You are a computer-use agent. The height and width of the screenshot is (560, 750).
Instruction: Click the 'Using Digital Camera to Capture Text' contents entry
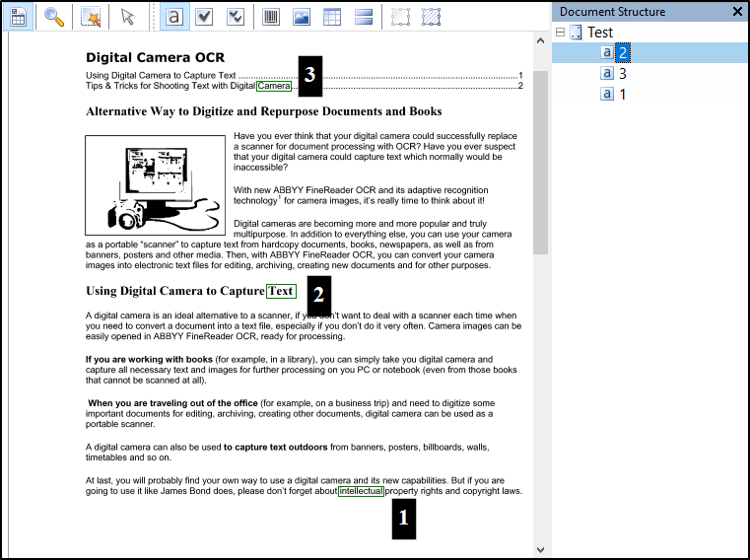[161, 75]
